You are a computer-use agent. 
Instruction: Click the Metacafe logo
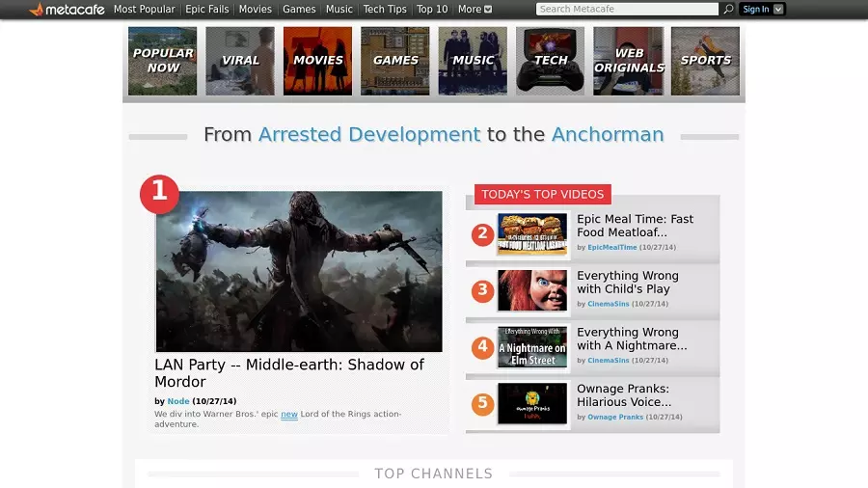click(68, 10)
